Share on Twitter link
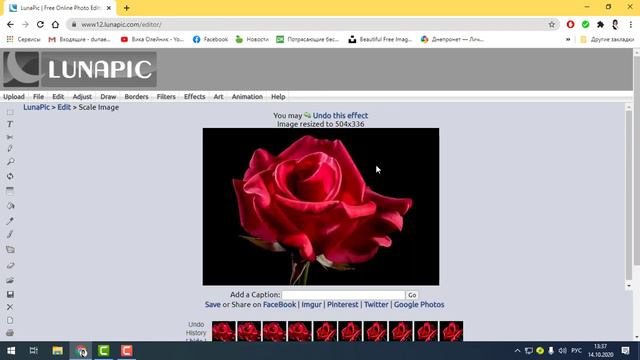 (x=376, y=304)
